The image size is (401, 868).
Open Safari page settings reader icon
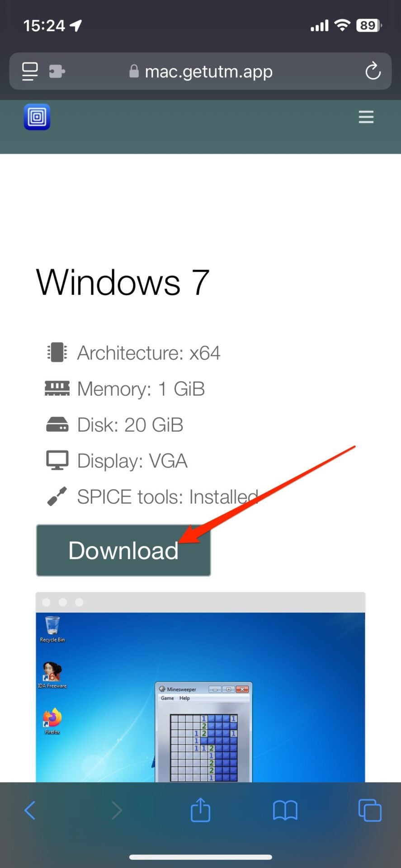[30, 71]
